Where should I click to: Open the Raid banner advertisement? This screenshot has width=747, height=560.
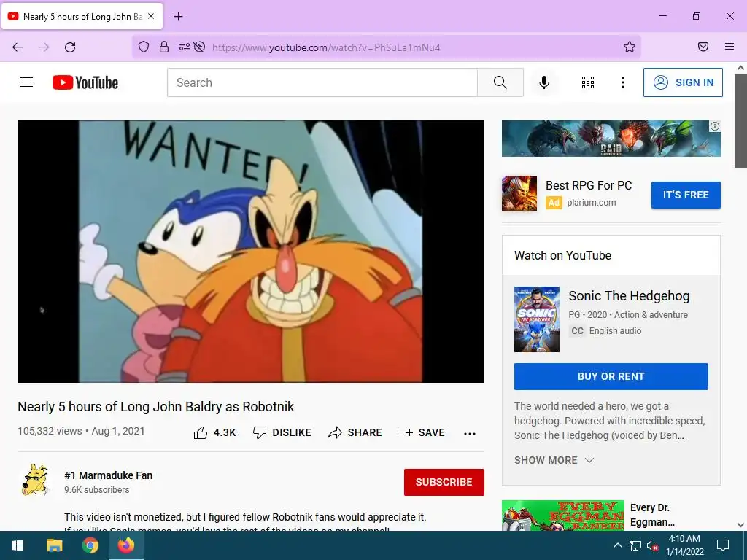[x=611, y=139]
